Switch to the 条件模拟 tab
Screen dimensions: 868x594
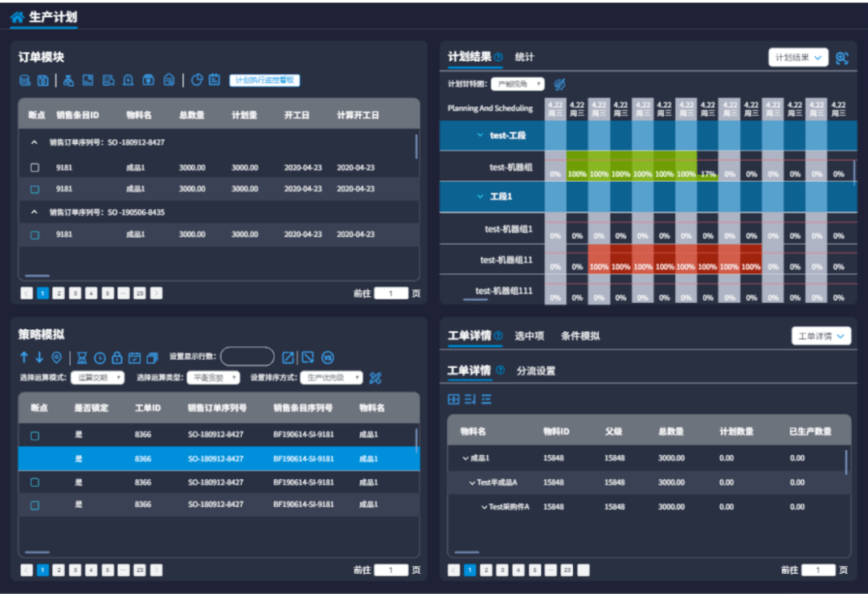coord(579,336)
